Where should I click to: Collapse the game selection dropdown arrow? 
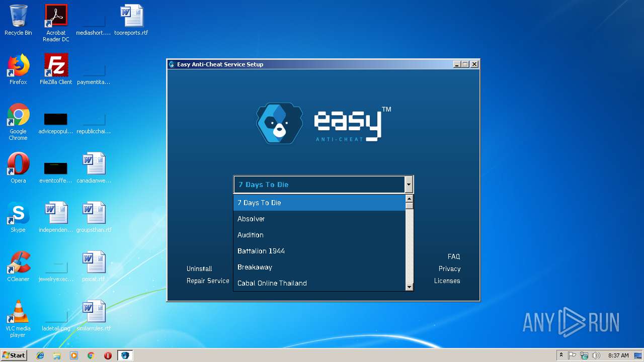[409, 185]
